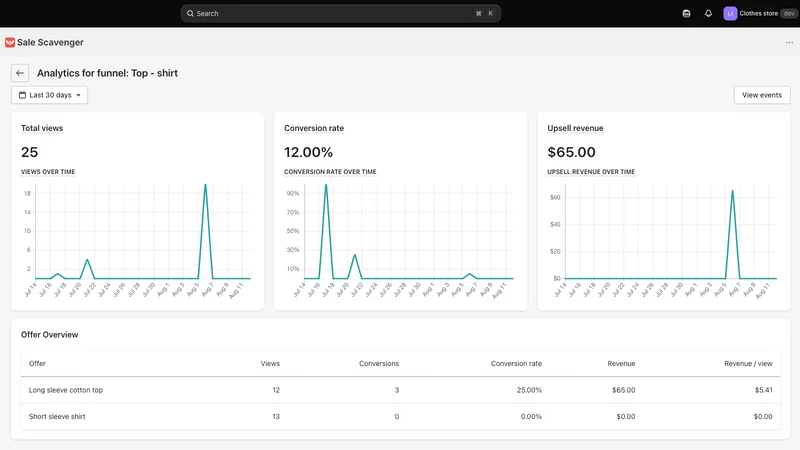800x450 pixels.
Task: Click the total views value 25
Action: click(30, 152)
